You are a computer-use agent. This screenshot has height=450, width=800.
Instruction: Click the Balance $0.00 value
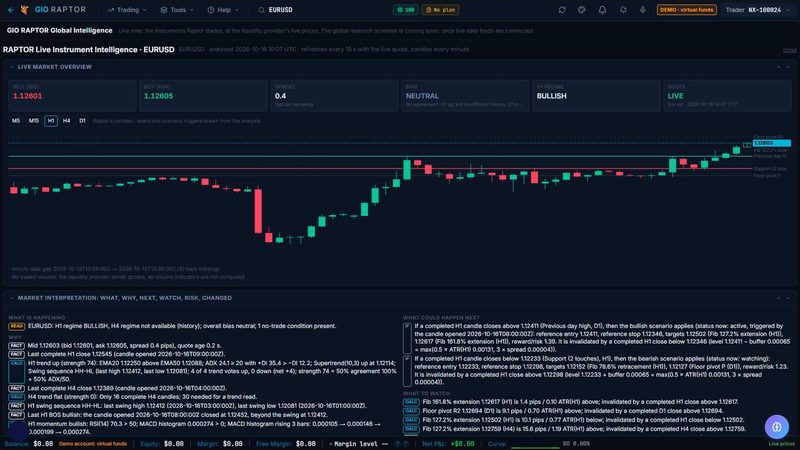point(43,444)
